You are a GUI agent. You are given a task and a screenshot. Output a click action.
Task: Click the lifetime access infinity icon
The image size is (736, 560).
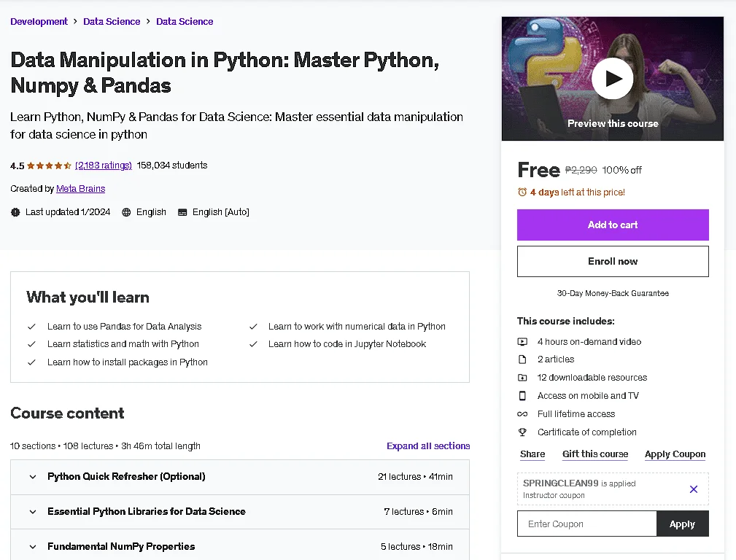click(x=522, y=414)
